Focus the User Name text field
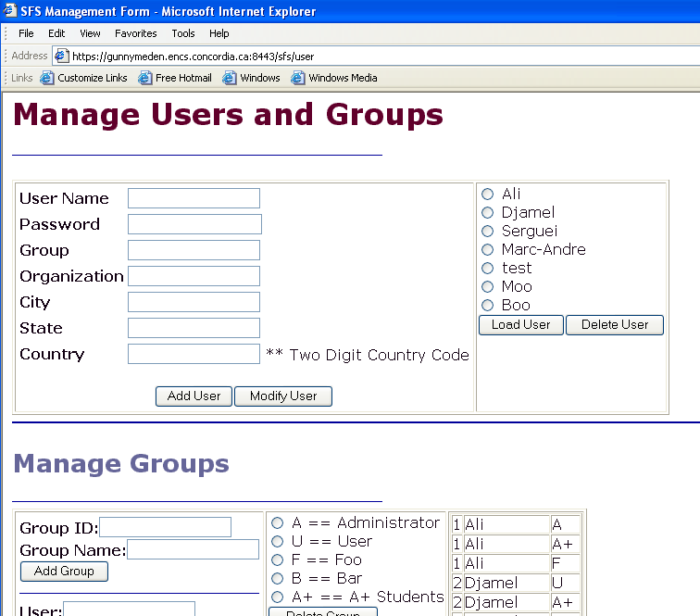 pyautogui.click(x=194, y=198)
